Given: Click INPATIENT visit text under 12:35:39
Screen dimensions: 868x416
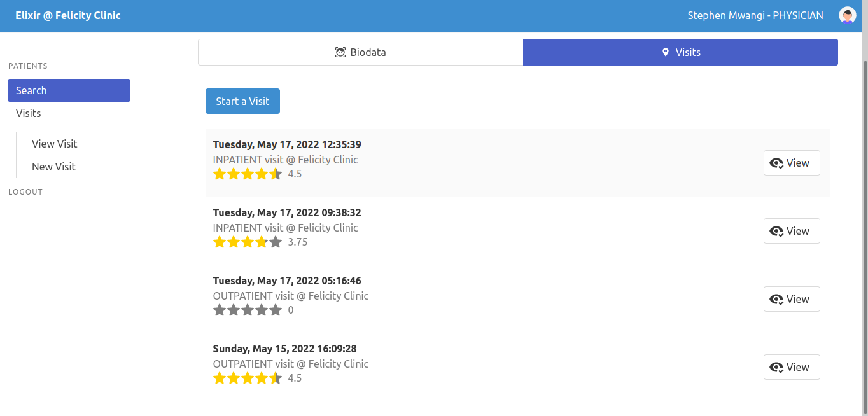Looking at the screenshot, I should pyautogui.click(x=286, y=160).
